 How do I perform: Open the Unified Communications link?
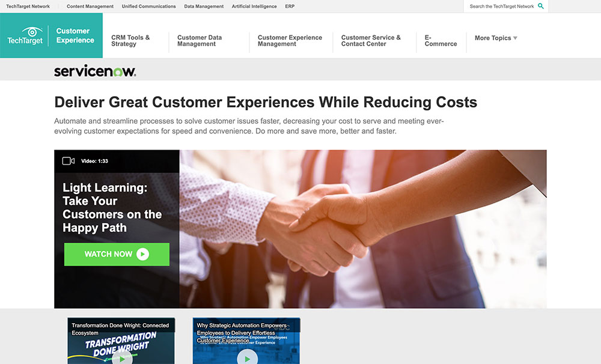point(148,6)
